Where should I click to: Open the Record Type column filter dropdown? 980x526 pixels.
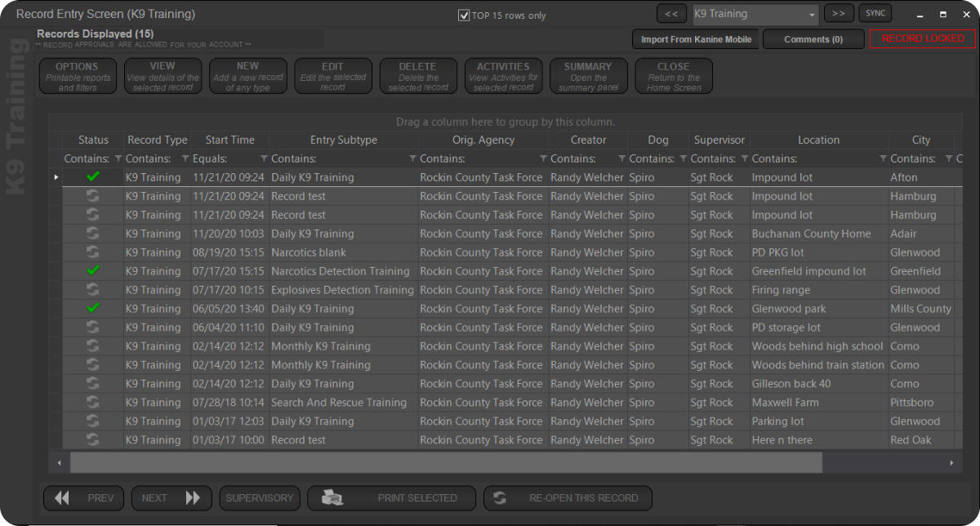click(185, 158)
